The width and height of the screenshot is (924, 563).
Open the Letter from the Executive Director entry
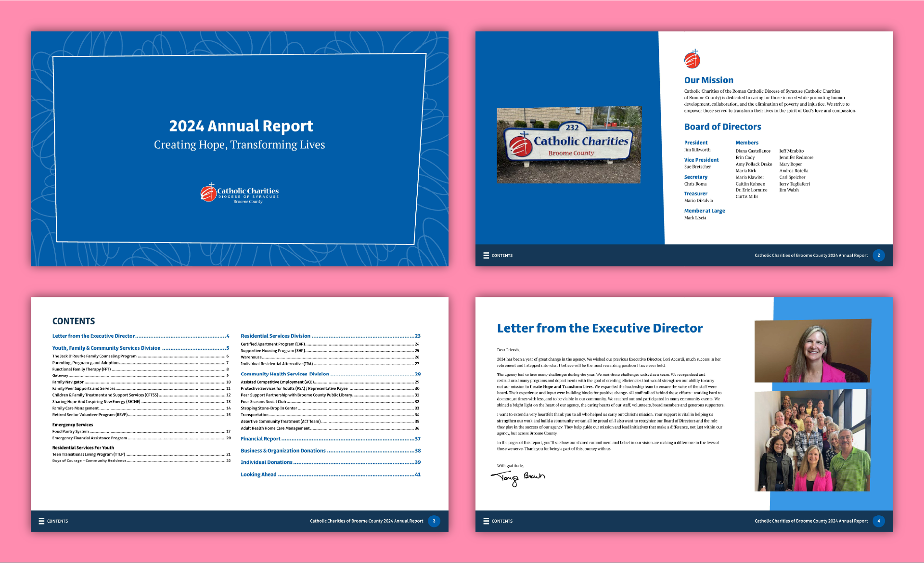[x=94, y=336]
